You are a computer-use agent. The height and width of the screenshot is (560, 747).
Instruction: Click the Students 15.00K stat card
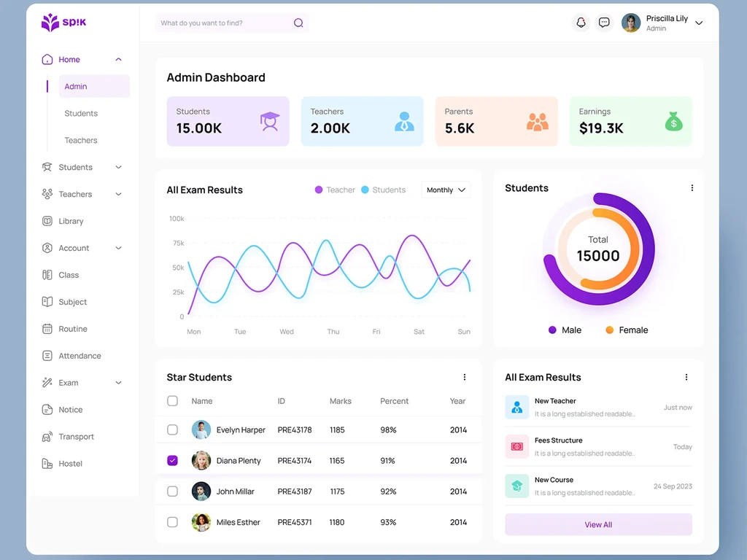228,122
